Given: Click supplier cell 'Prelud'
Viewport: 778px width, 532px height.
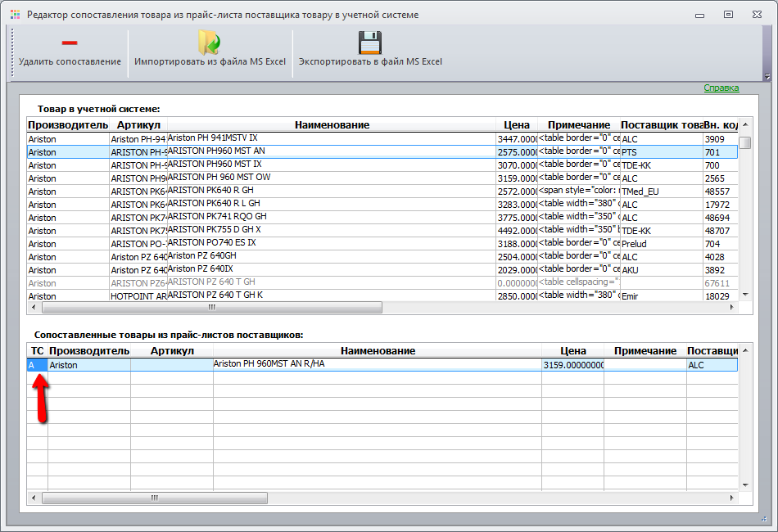Looking at the screenshot, I should click(662, 244).
